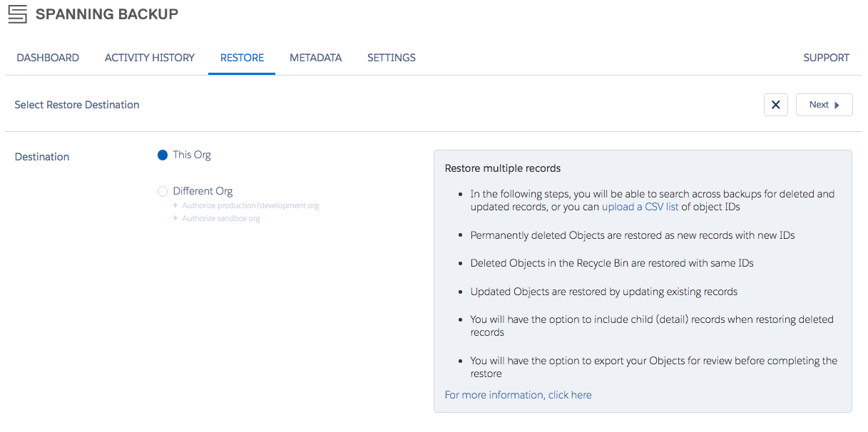This screenshot has width=868, height=432.
Task: Click the Authorize production/development org text link
Action: (250, 206)
